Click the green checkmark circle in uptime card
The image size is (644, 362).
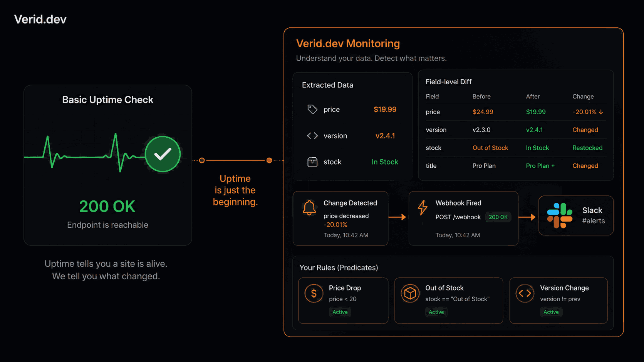(x=163, y=154)
